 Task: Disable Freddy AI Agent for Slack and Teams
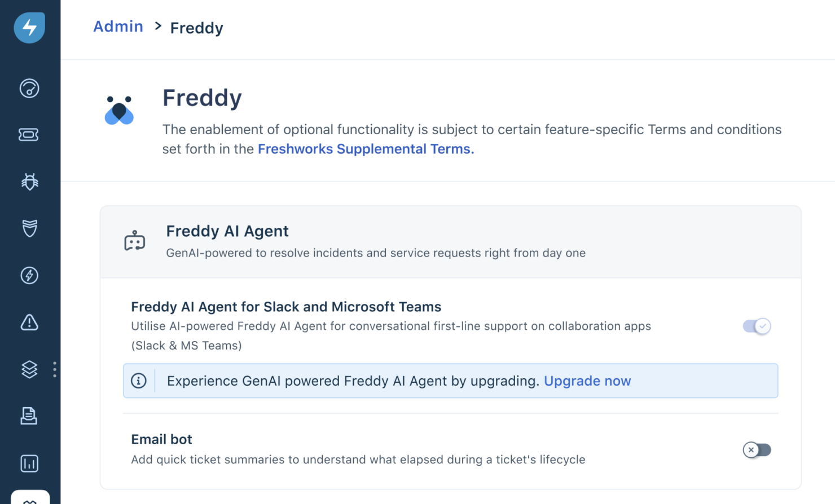(757, 326)
